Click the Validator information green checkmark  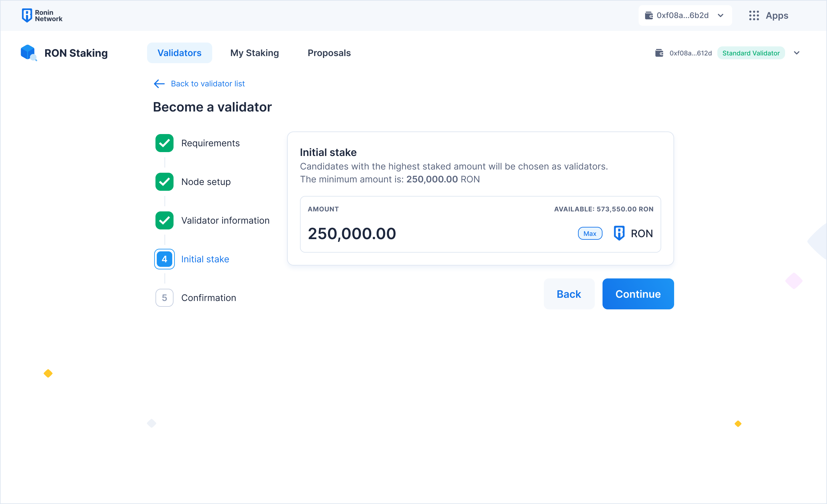(164, 220)
